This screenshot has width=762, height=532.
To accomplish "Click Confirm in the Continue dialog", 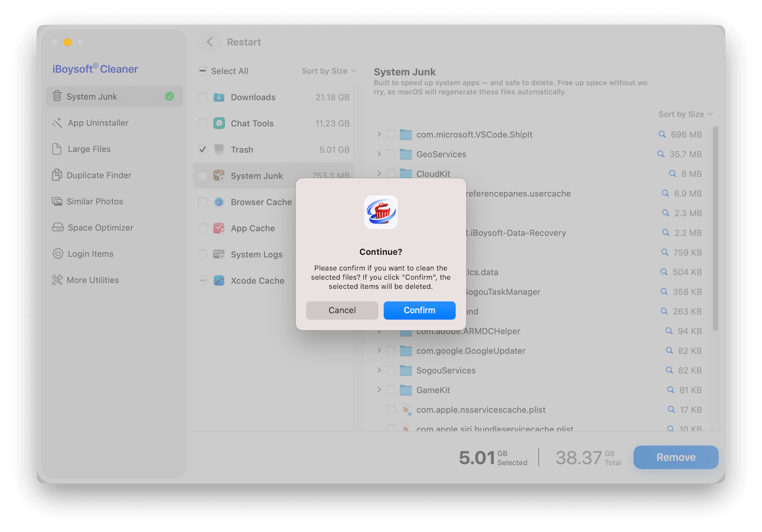I will point(419,311).
